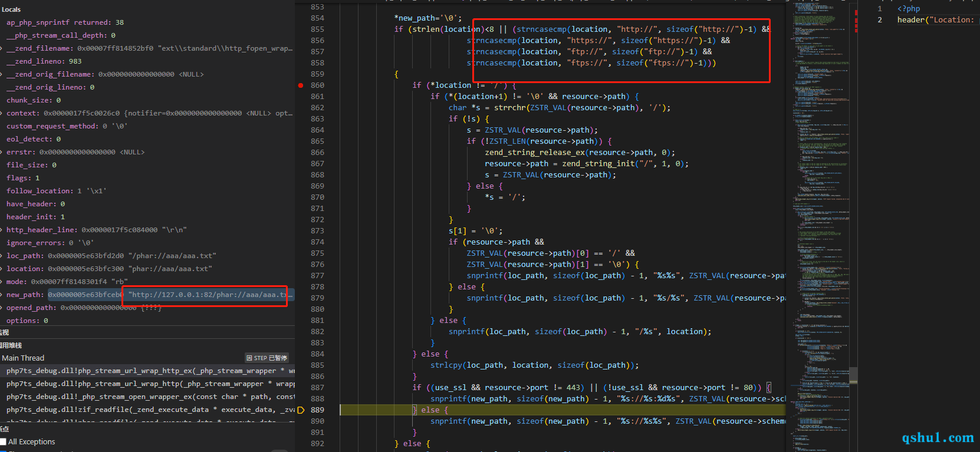Place cursor on the '*new_path='\0';' code line
The height and width of the screenshot is (452, 980).
pos(428,18)
